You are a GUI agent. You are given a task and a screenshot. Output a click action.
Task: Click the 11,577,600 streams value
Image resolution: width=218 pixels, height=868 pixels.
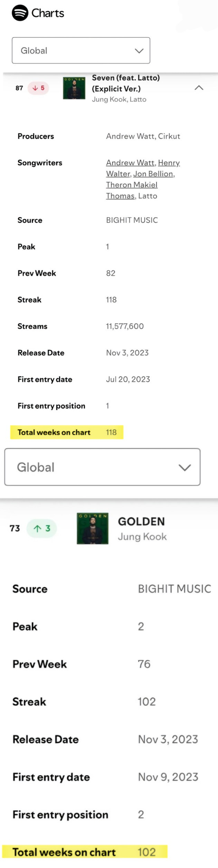(x=125, y=326)
